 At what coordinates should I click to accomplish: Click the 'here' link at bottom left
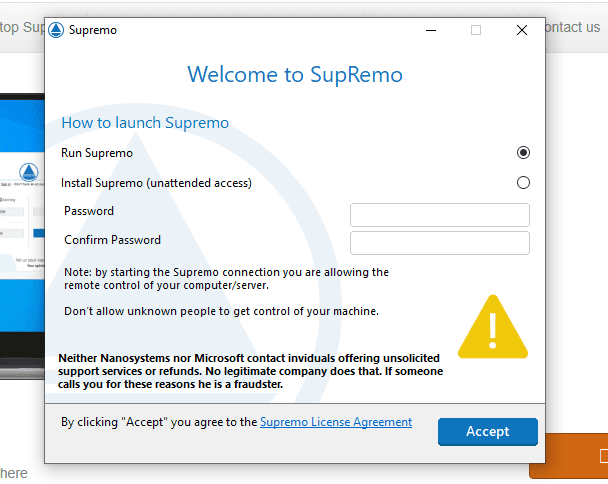pyautogui.click(x=14, y=473)
